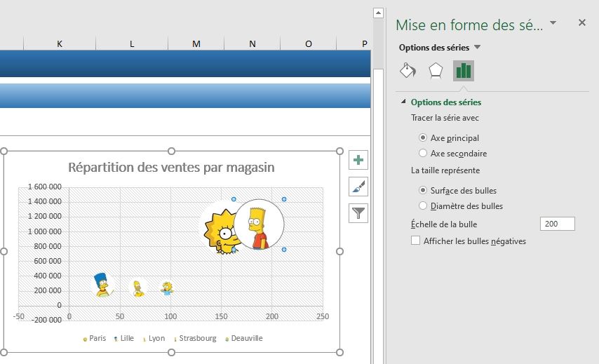Image resolution: width=599 pixels, height=364 pixels.
Task: Select column M header
Action: pyautogui.click(x=196, y=43)
